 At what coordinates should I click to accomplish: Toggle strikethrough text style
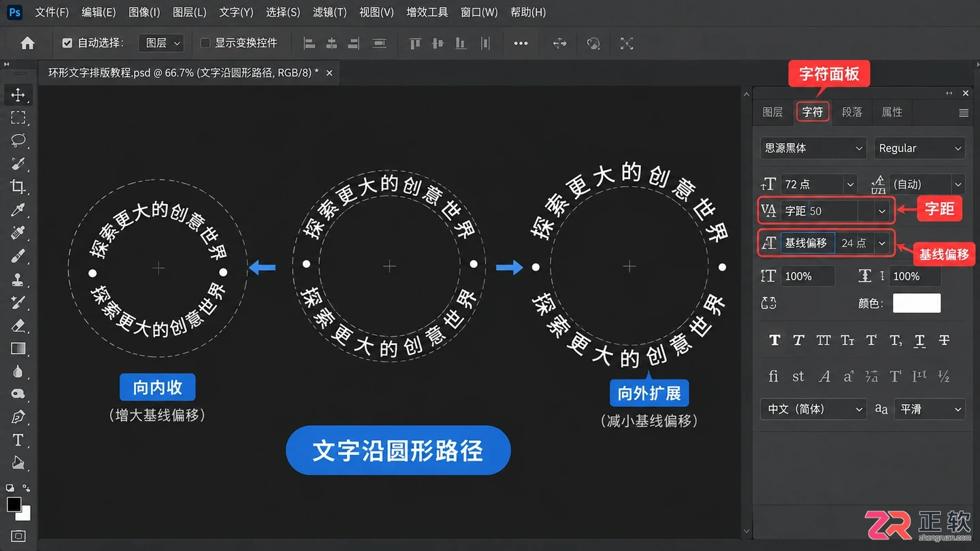(x=944, y=340)
